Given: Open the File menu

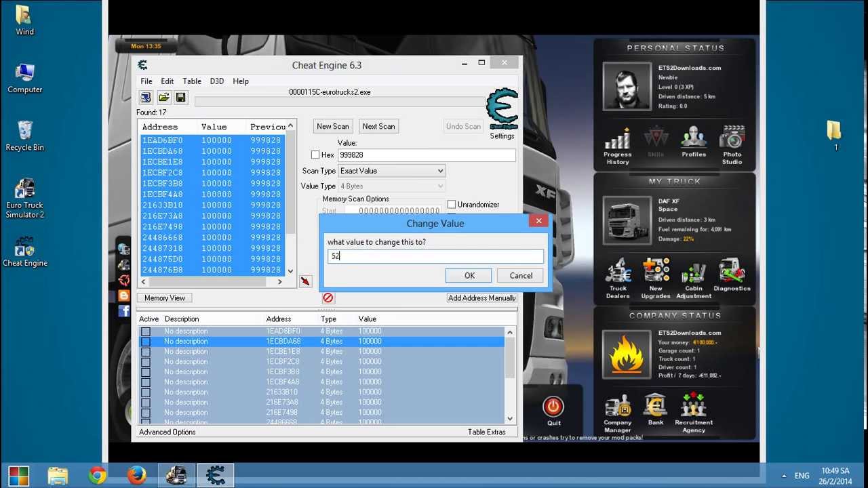Looking at the screenshot, I should pos(146,81).
